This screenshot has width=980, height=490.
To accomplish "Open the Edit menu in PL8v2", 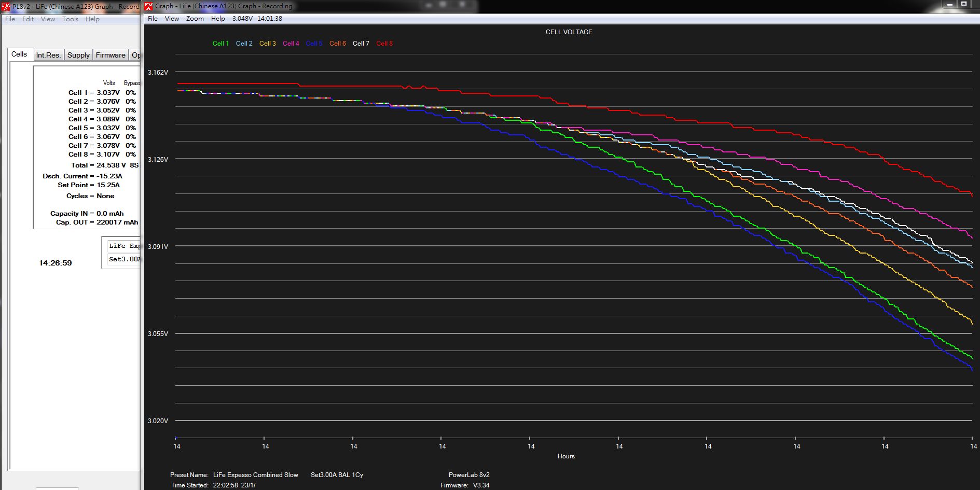I will click(28, 19).
